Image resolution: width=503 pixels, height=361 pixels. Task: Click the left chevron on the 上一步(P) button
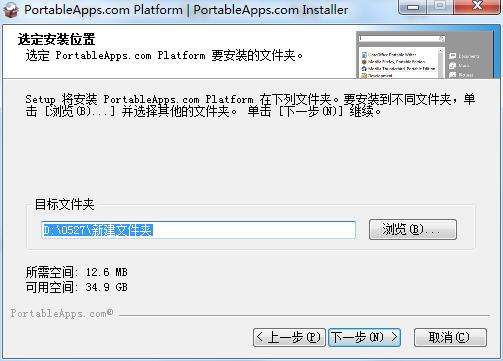pyautogui.click(x=260, y=337)
